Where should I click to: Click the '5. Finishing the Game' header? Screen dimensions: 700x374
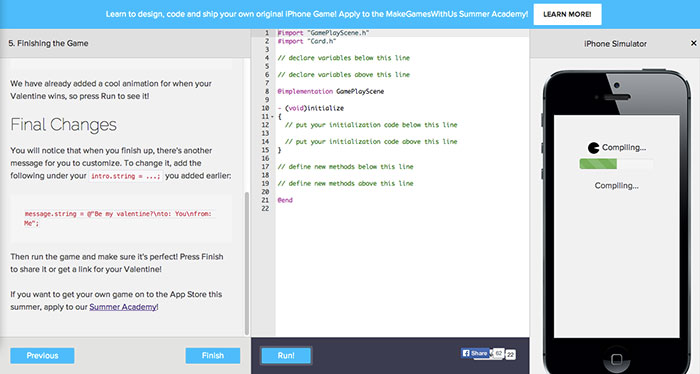click(48, 43)
